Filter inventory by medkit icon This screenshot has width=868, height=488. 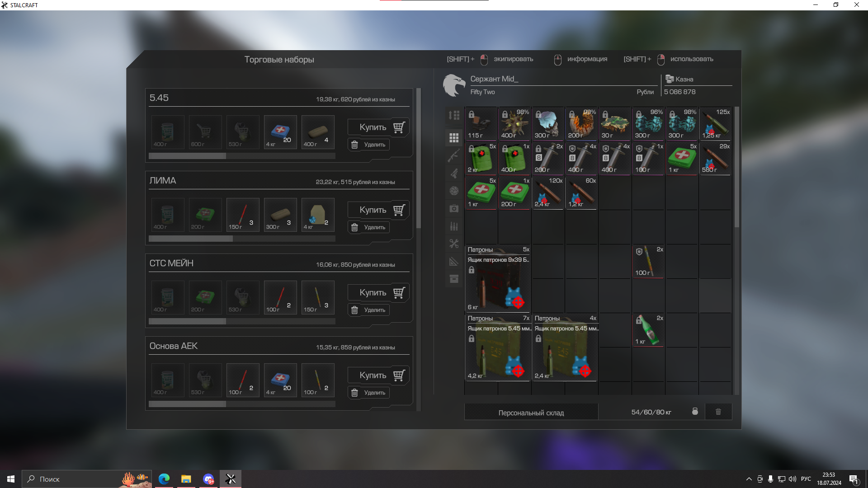pyautogui.click(x=454, y=208)
